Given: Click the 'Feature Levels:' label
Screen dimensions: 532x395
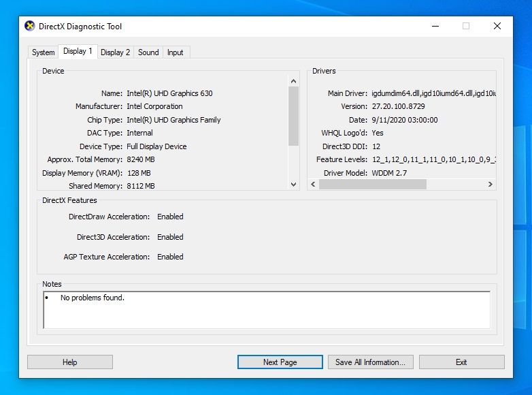Looking at the screenshot, I should [x=342, y=159].
